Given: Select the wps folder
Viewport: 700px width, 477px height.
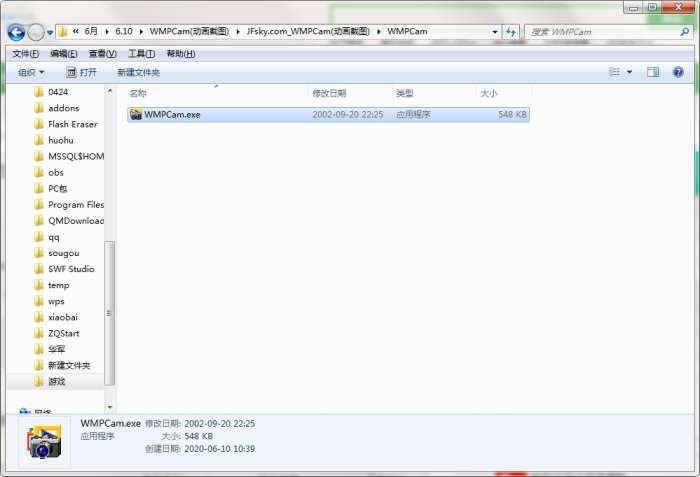Looking at the screenshot, I should pos(56,301).
